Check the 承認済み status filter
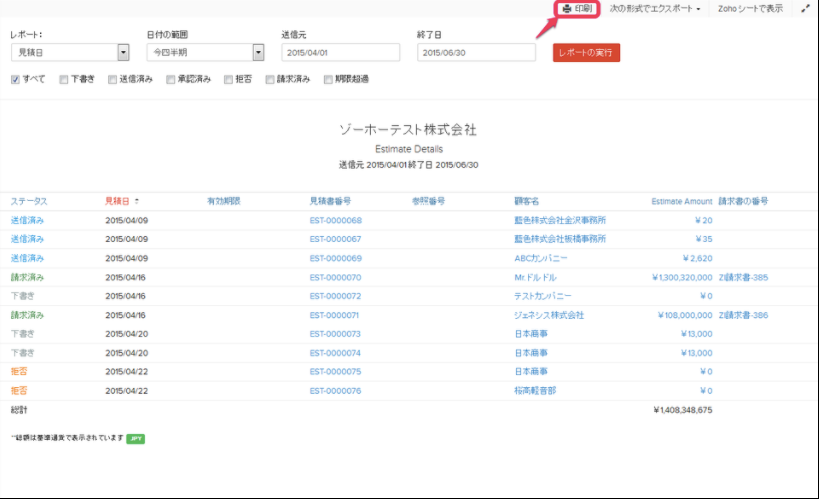819x499 pixels. coord(171,79)
